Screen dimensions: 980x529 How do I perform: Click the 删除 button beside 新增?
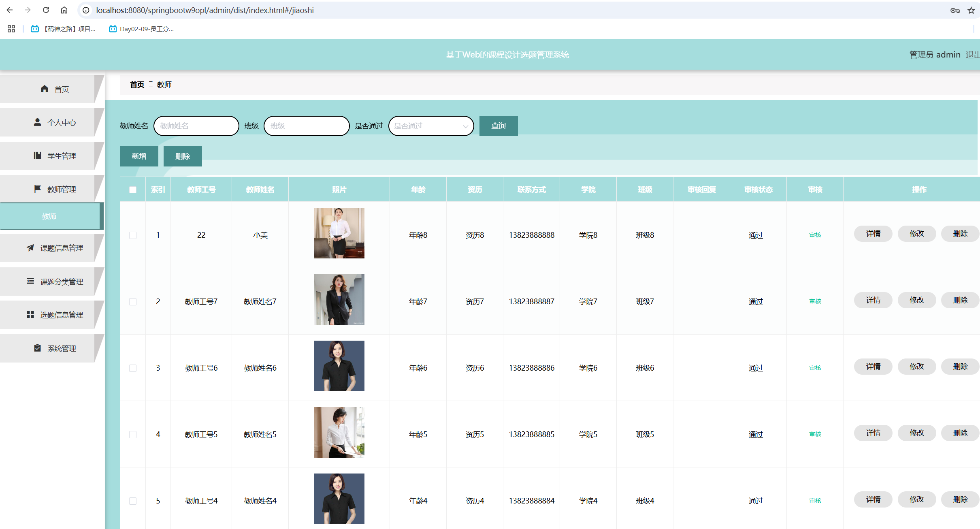click(183, 156)
